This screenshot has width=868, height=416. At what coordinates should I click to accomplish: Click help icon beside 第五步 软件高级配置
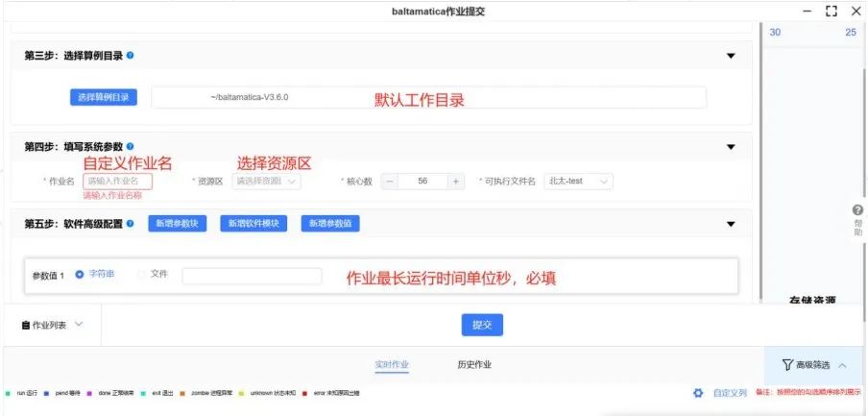point(131,224)
